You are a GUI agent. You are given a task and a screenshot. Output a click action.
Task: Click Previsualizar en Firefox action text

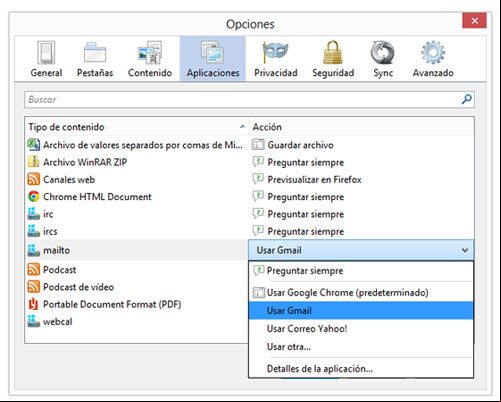click(314, 179)
